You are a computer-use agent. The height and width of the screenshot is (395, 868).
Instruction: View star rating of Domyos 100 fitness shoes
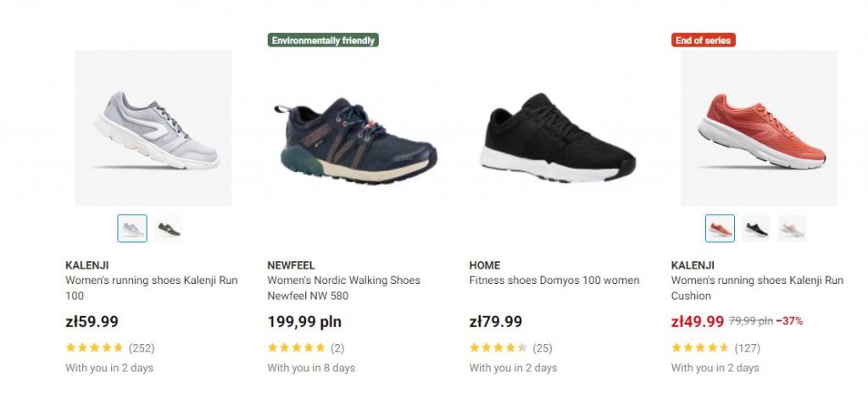pyautogui.click(x=498, y=348)
